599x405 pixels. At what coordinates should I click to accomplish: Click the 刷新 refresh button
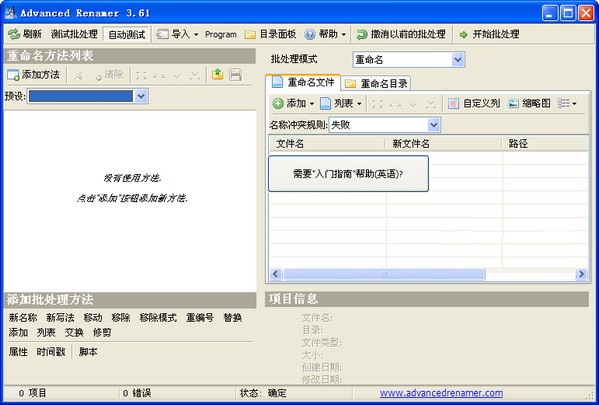tap(25, 34)
